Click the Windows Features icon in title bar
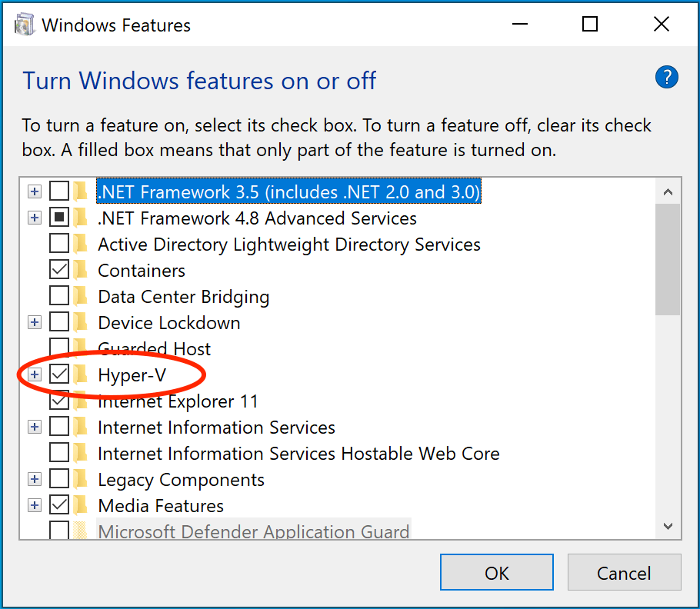This screenshot has height=609, width=700. click(23, 24)
